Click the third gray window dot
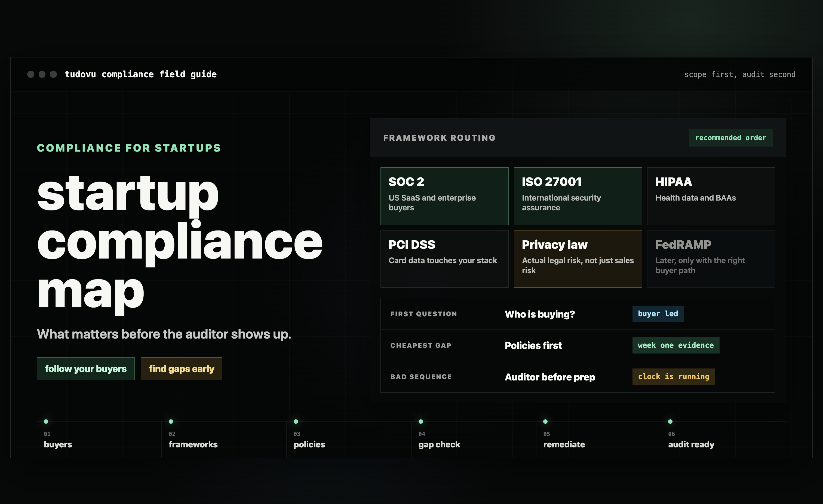Screen dimensions: 823x504 click(x=53, y=74)
